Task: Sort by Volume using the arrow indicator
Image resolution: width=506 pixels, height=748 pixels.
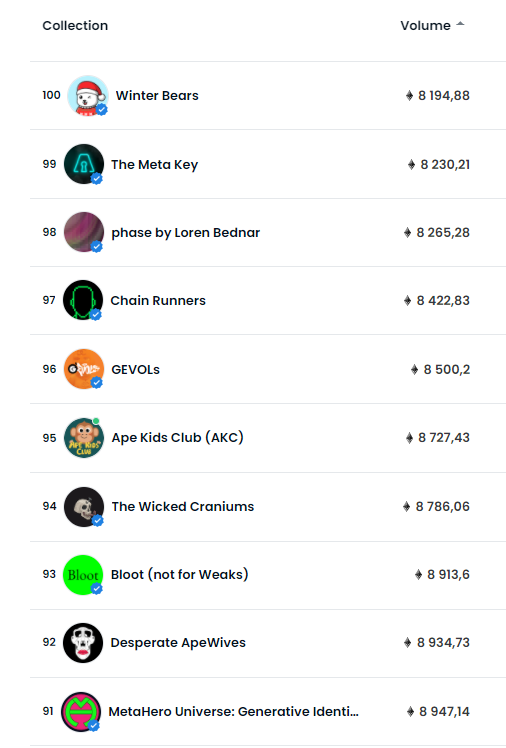Action: pos(460,24)
